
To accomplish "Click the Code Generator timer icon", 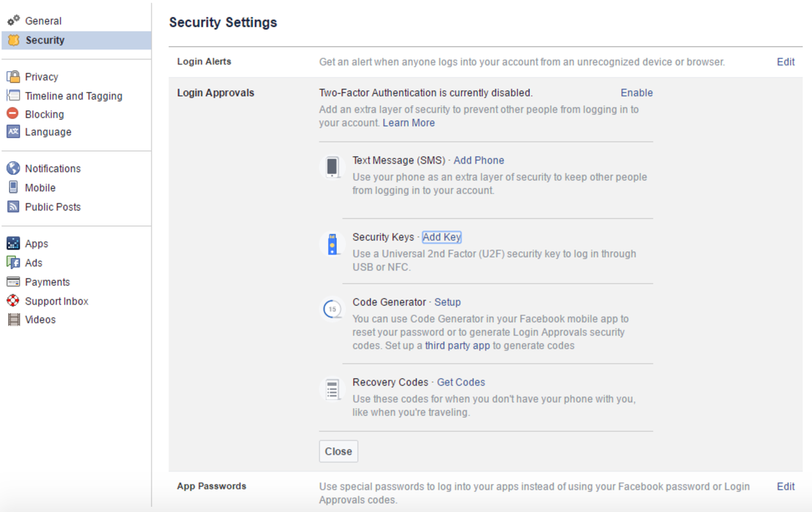I will click(332, 309).
